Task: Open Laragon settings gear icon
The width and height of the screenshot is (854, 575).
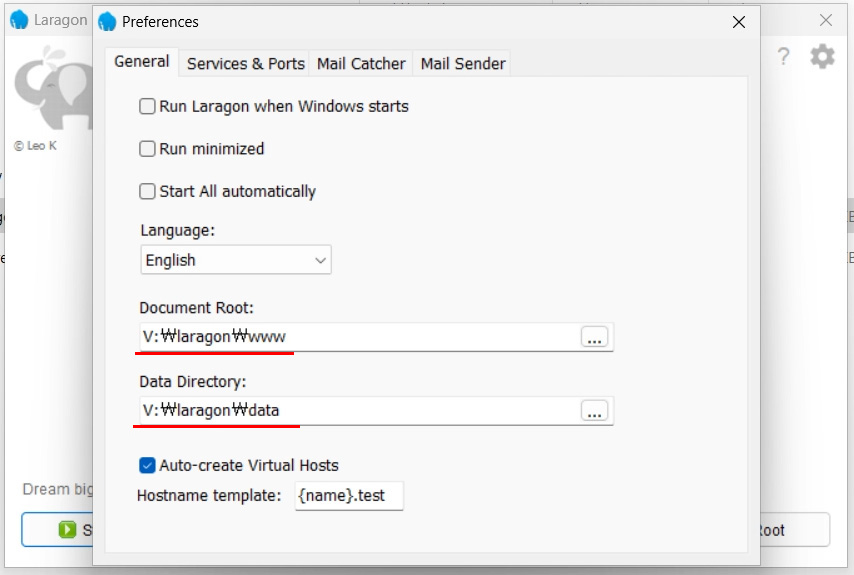Action: coord(822,56)
